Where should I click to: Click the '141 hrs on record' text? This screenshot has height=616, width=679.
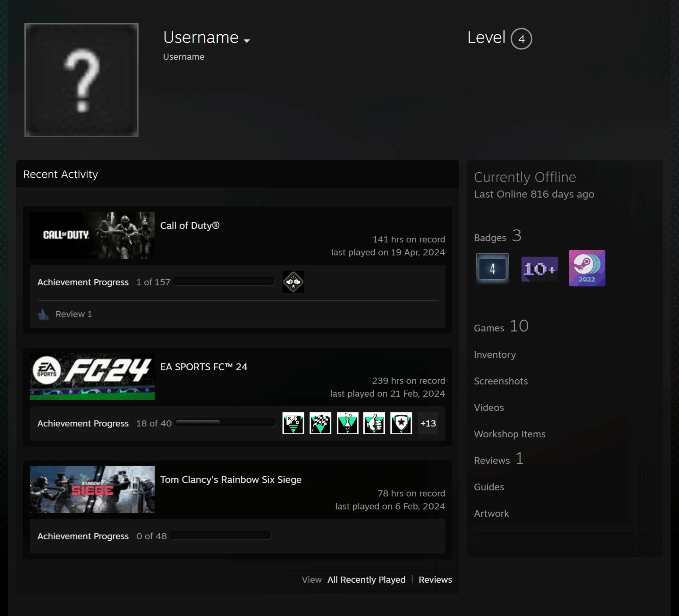(x=409, y=240)
